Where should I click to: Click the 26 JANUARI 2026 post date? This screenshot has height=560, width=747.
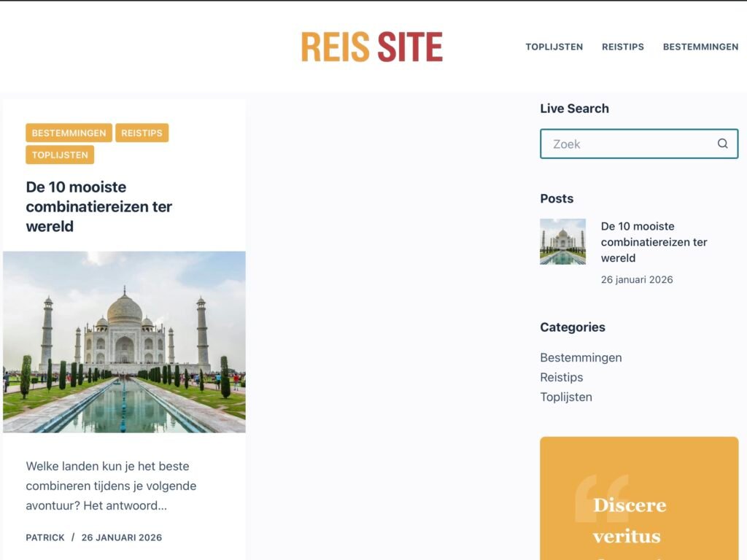122,537
